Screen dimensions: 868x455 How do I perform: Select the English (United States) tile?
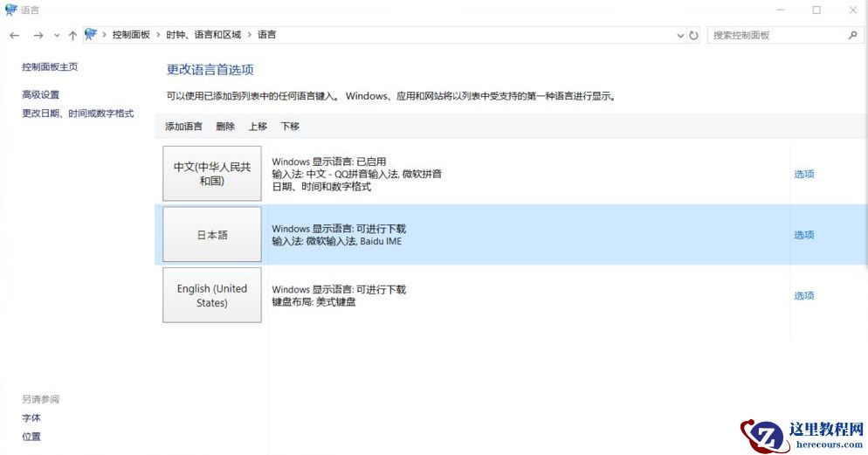click(212, 295)
